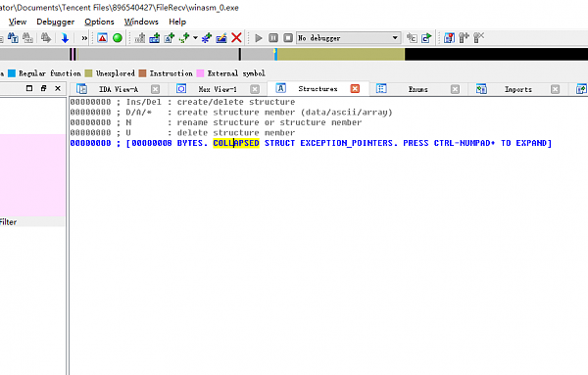Close the left side panel
The image size is (588, 375).
coord(58,88)
